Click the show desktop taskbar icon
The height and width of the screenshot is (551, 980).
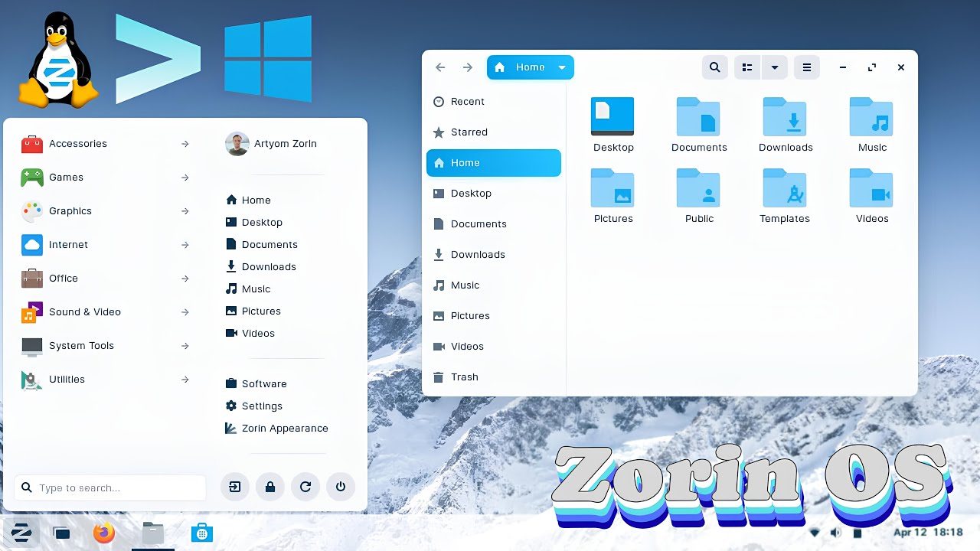click(x=61, y=533)
